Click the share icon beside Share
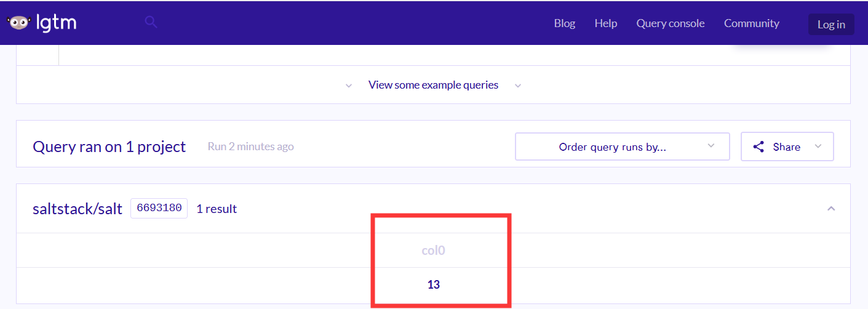Image resolution: width=868 pixels, height=309 pixels. pos(759,147)
